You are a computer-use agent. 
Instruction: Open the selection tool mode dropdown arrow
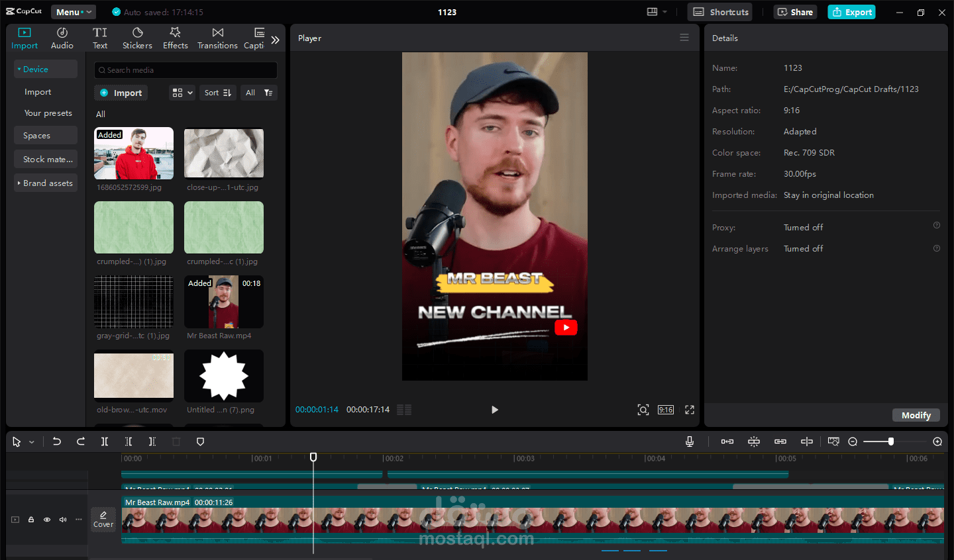point(31,442)
